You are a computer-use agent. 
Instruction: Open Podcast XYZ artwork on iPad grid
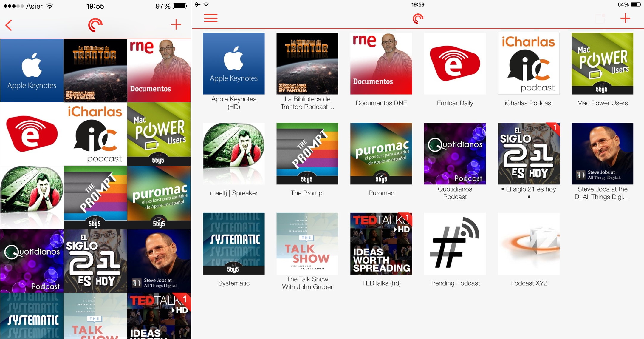tap(529, 244)
